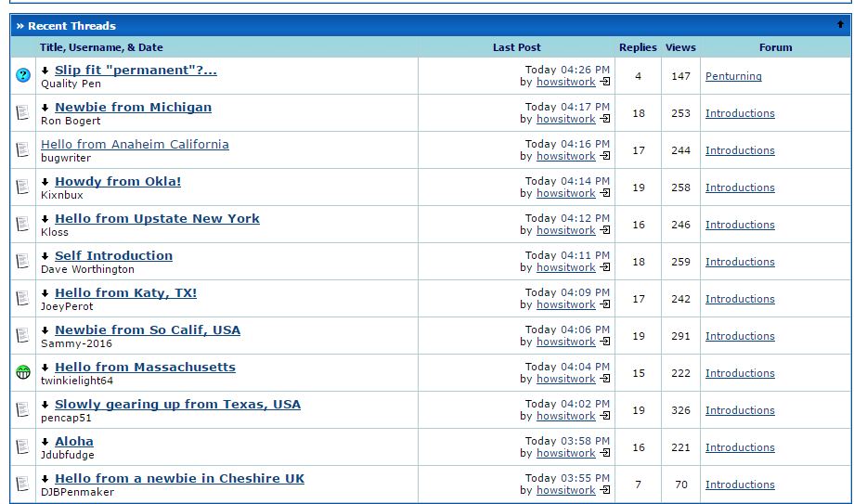This screenshot has width=854, height=504.
Task: Open the Aloha thread
Action: pos(74,441)
